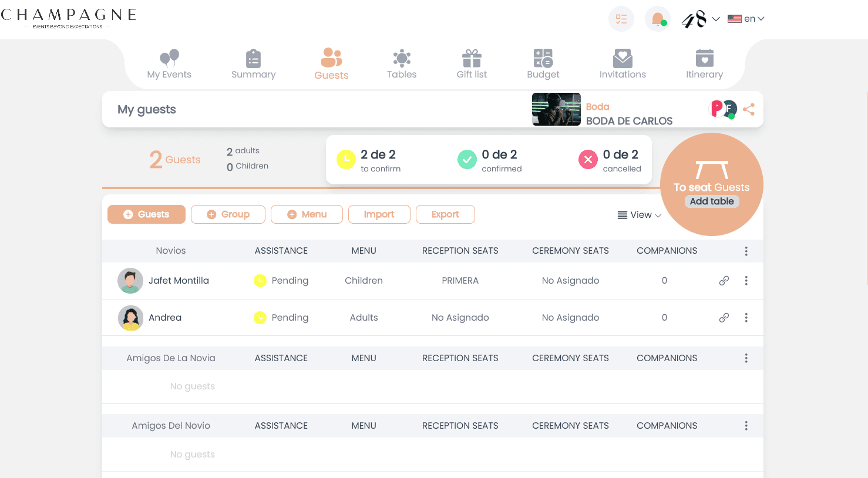
Task: Click the checklist icon in the header
Action: tap(621, 19)
